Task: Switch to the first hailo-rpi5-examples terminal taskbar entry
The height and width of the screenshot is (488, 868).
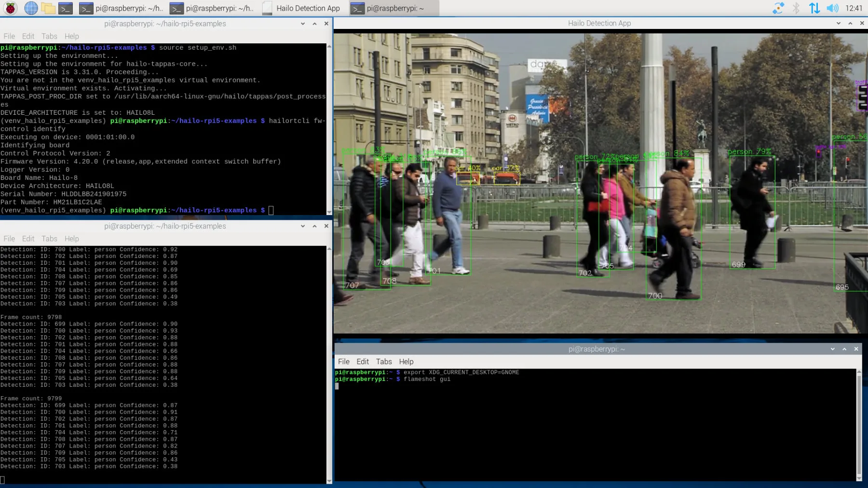Action: pyautogui.click(x=122, y=8)
